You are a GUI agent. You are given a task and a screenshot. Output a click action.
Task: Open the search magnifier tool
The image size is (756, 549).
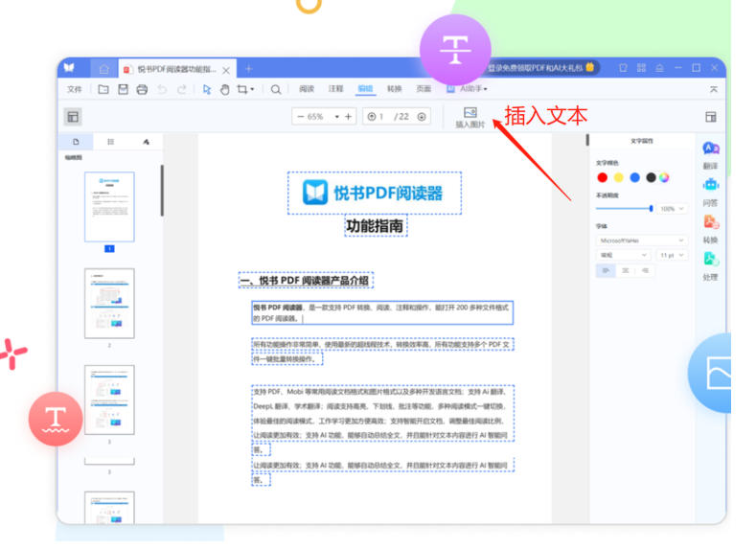tap(276, 89)
